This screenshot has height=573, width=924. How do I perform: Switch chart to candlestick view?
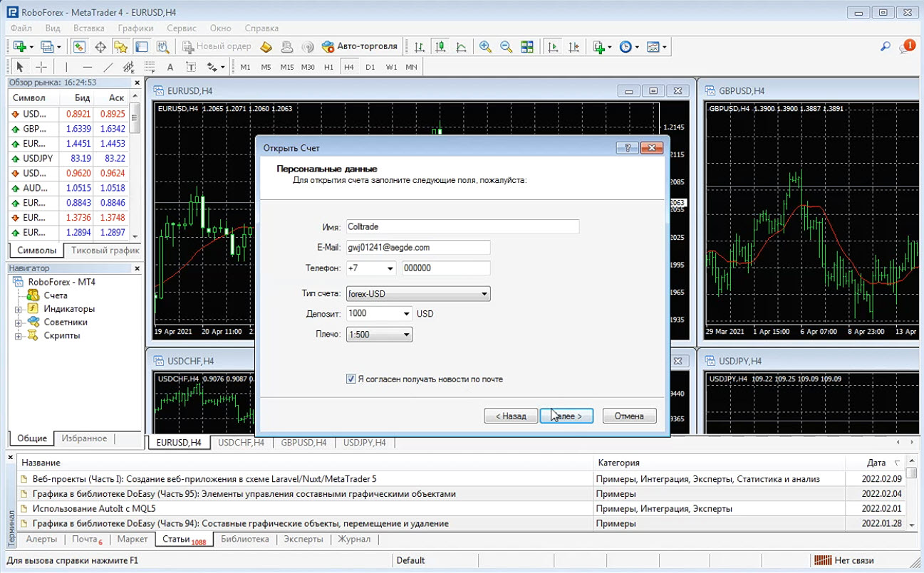click(440, 47)
